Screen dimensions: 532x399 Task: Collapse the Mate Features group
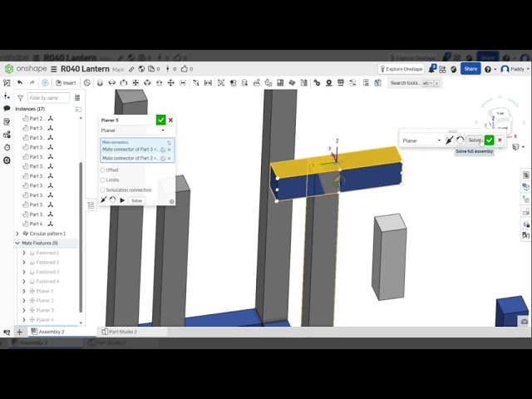tap(17, 244)
